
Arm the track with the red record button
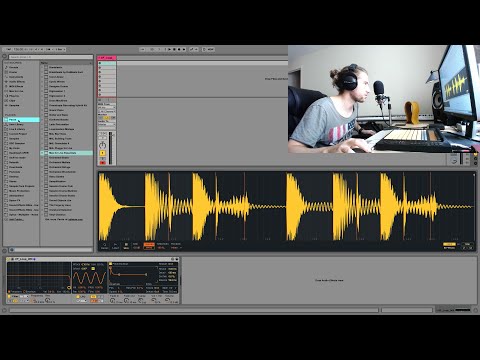(102, 163)
